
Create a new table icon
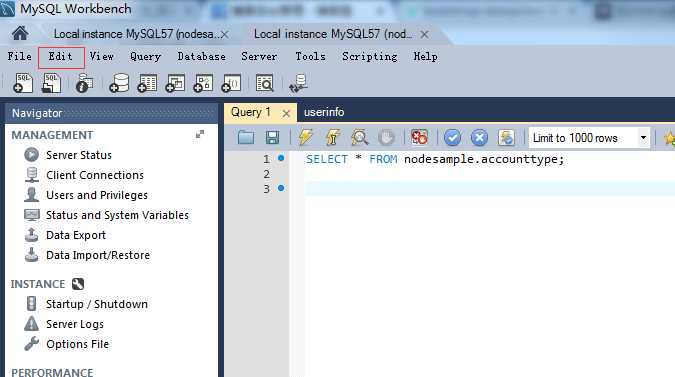pos(147,83)
